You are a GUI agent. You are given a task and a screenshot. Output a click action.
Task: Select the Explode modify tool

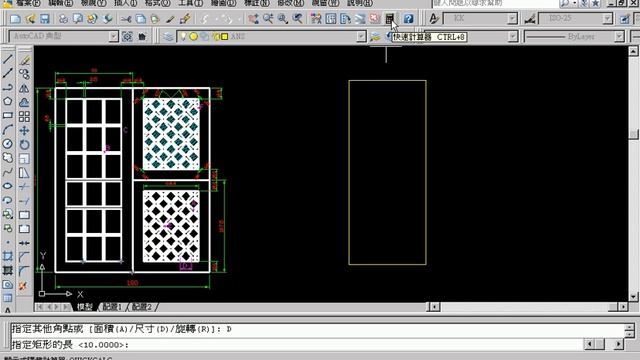pyautogui.click(x=23, y=286)
